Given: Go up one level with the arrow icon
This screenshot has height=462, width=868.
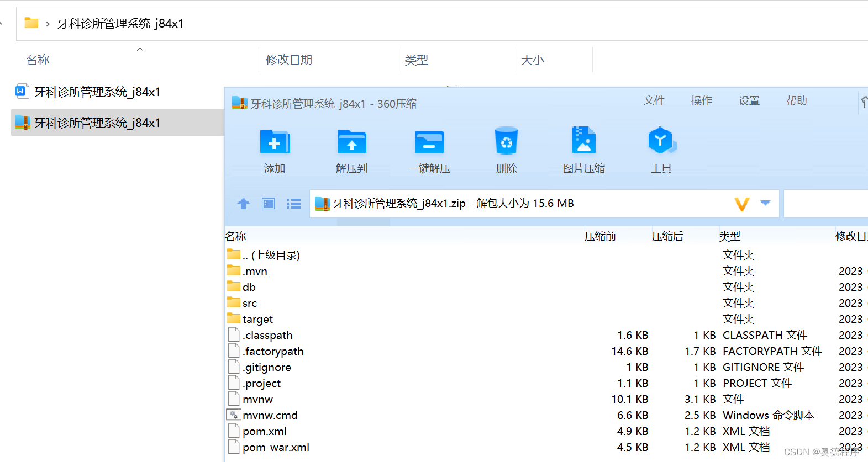Looking at the screenshot, I should [x=243, y=204].
